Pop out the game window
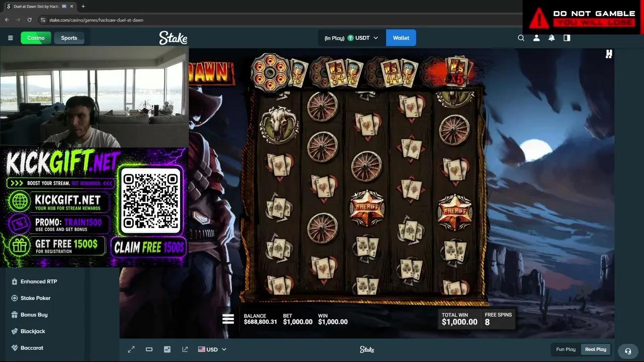Viewport: 644px width, 362px height. (x=185, y=349)
